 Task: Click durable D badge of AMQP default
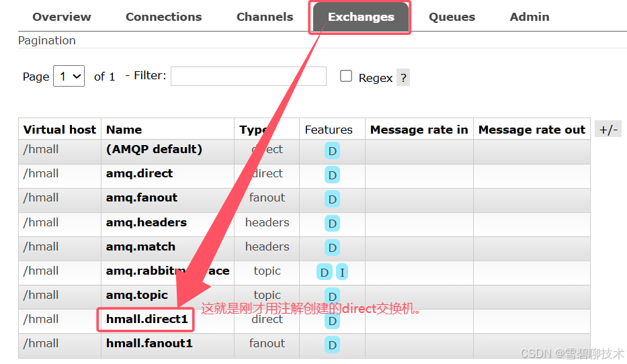pyautogui.click(x=332, y=151)
